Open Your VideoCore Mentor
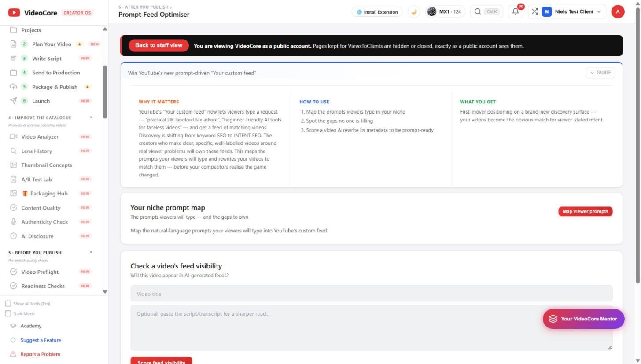Screen dimensions: 641x364 pos(583,319)
